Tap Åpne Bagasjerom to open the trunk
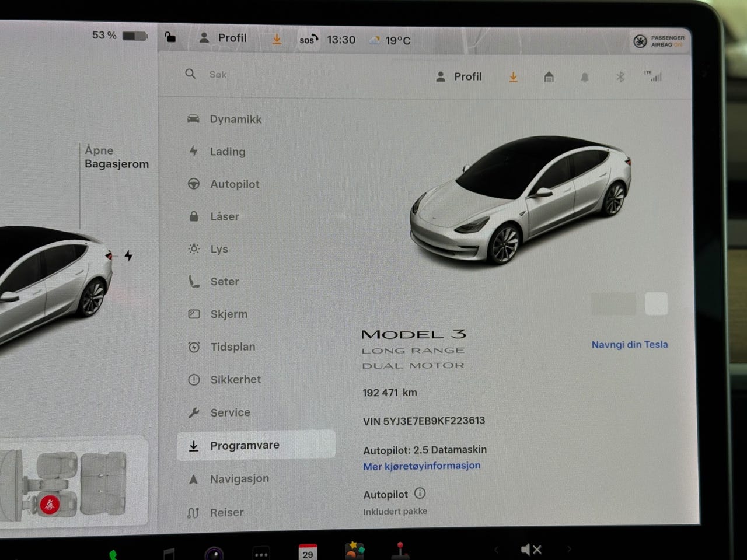Viewport: 747px width, 560px height. (116, 157)
